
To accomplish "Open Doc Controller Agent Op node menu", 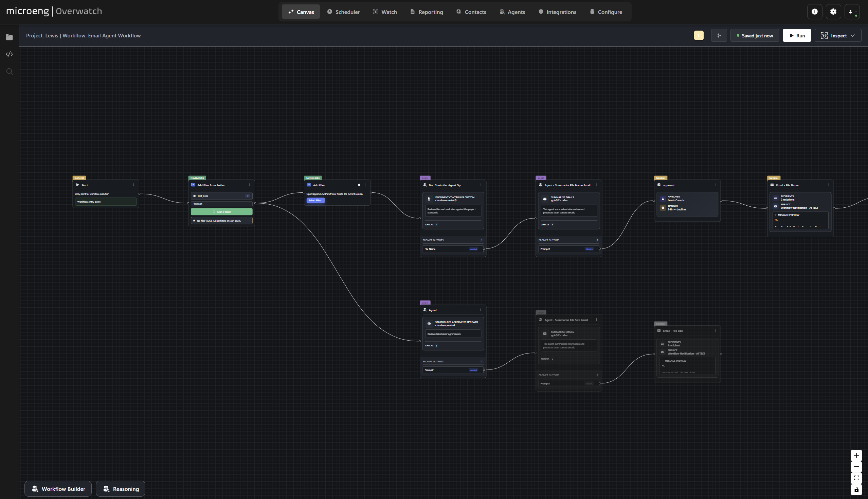I will click(x=481, y=185).
